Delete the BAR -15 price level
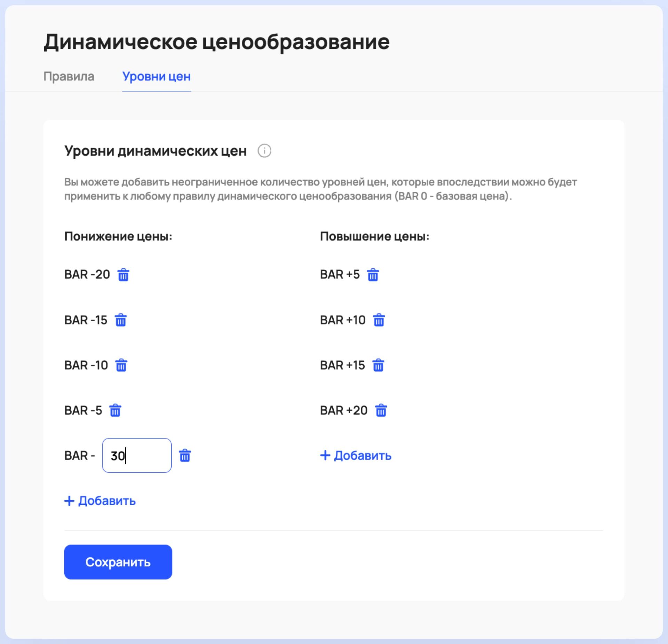668x644 pixels. (x=121, y=320)
